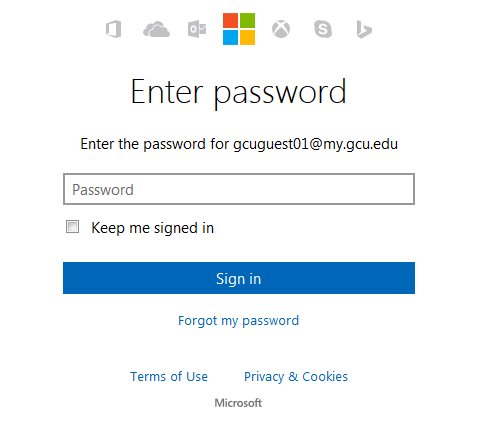Click the Bing icon
484x429 pixels.
point(364,29)
